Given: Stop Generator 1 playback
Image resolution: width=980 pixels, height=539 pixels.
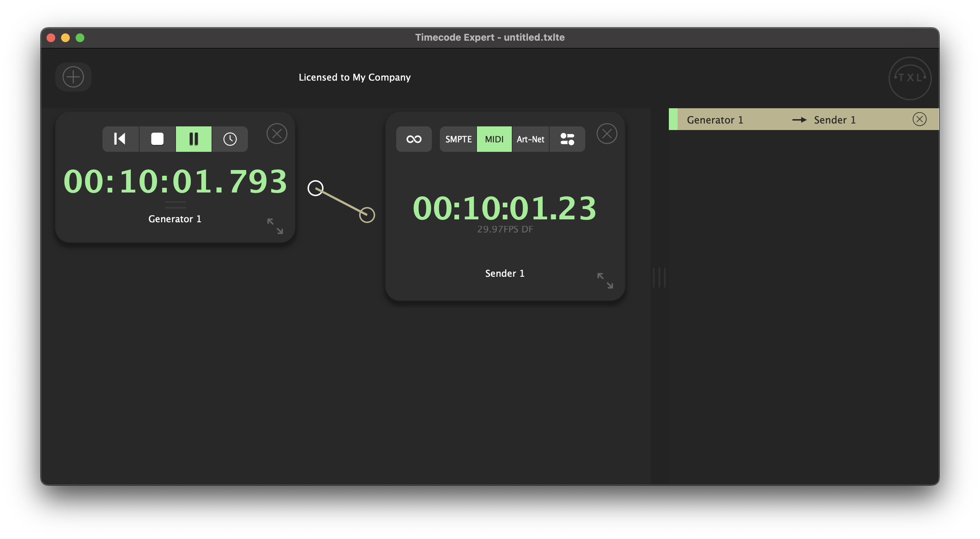Looking at the screenshot, I should pyautogui.click(x=157, y=139).
